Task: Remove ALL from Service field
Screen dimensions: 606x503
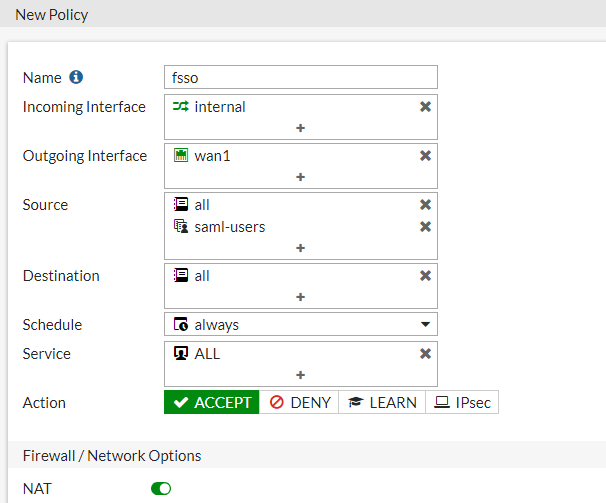Action: (425, 353)
